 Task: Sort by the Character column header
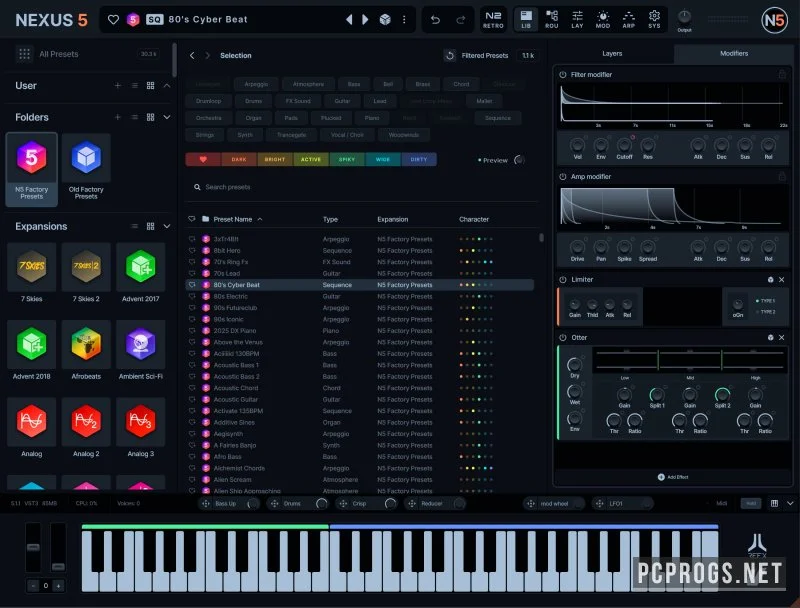coord(473,219)
